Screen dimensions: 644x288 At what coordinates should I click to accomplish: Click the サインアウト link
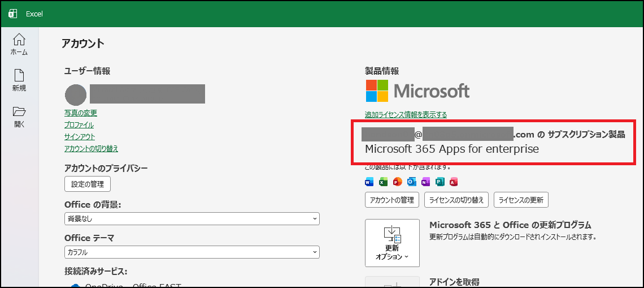(x=80, y=136)
